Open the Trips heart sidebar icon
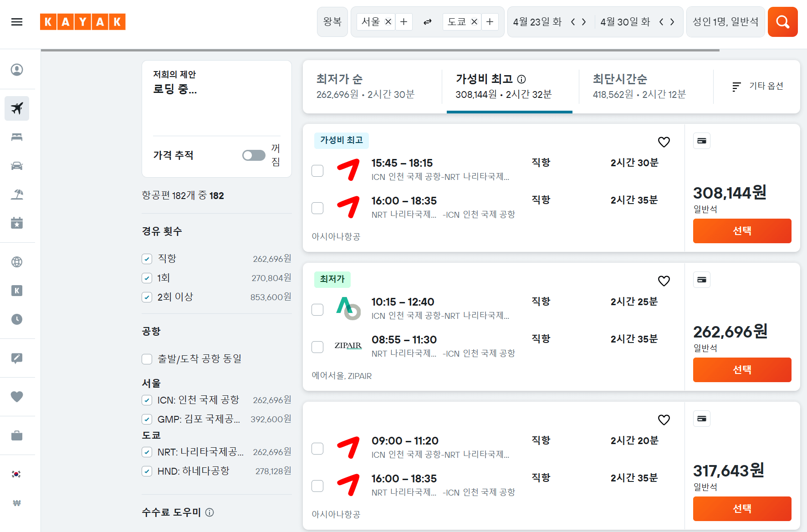807x532 pixels. point(17,397)
